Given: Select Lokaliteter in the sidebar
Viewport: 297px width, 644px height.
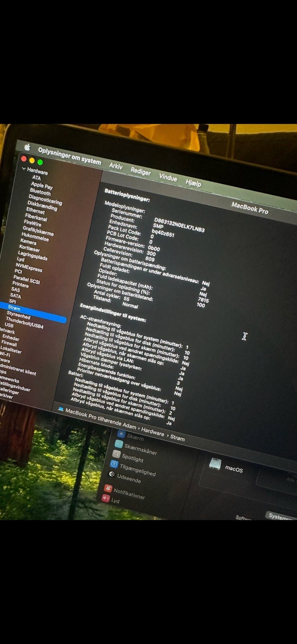Looking at the screenshot, I should pyautogui.click(x=11, y=350).
